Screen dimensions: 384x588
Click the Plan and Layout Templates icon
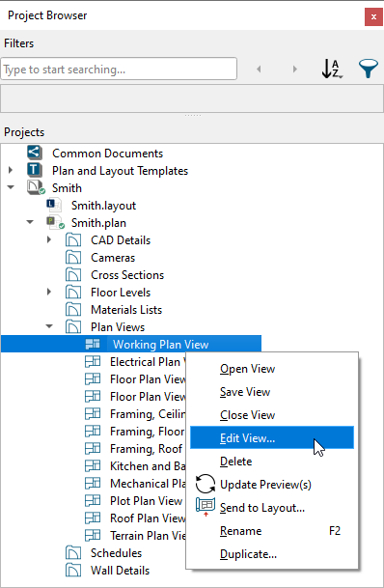click(35, 170)
